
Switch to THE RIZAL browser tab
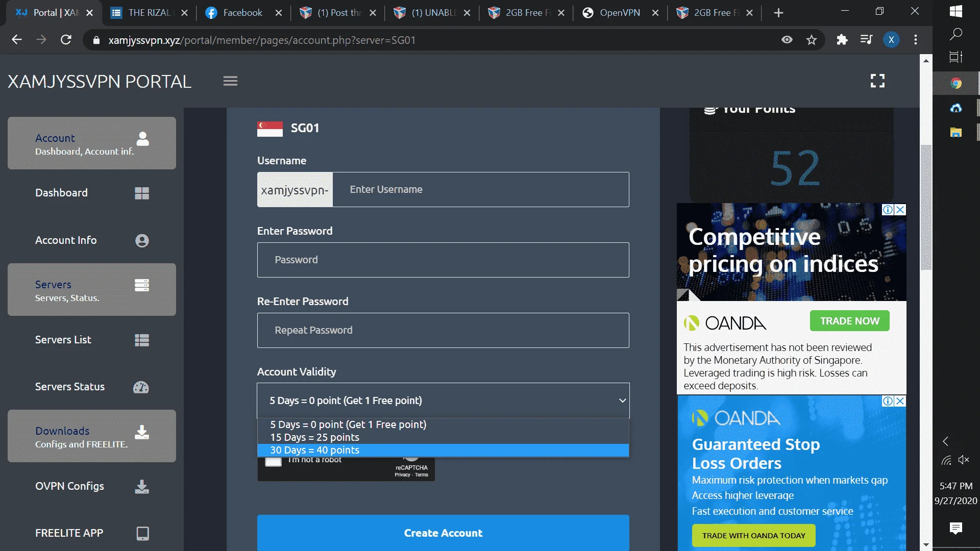point(149,13)
